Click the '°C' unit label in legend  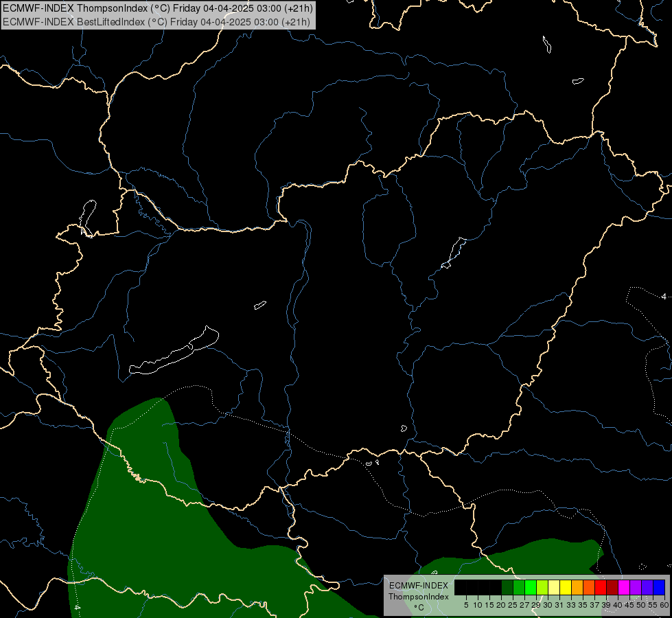click(419, 608)
